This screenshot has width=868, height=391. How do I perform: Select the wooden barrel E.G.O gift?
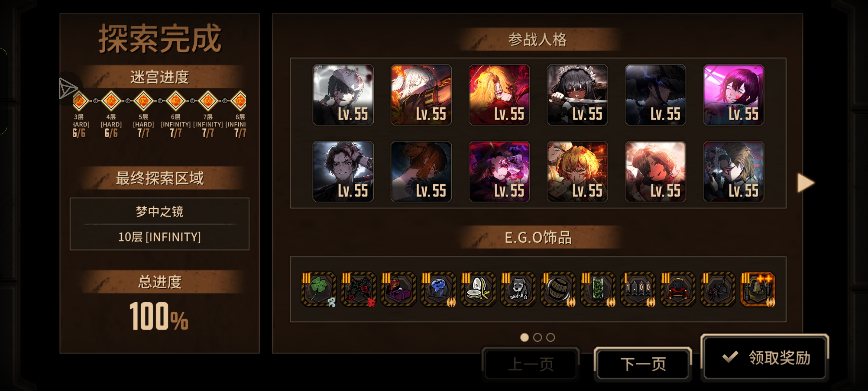558,289
